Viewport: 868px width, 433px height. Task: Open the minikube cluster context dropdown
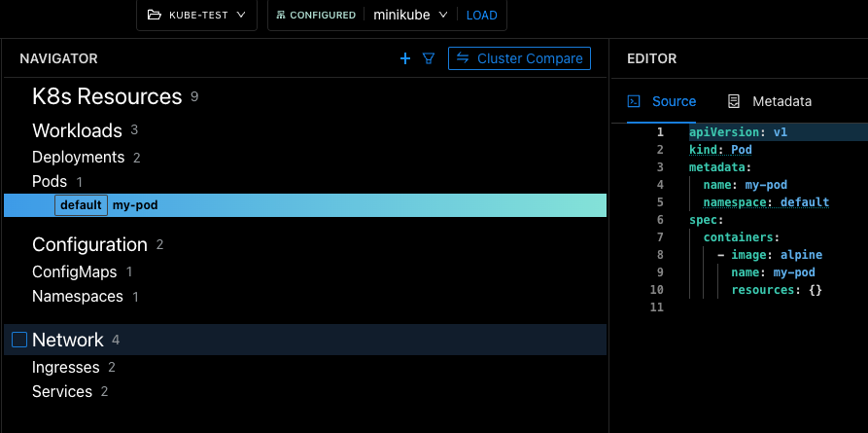[x=410, y=15]
